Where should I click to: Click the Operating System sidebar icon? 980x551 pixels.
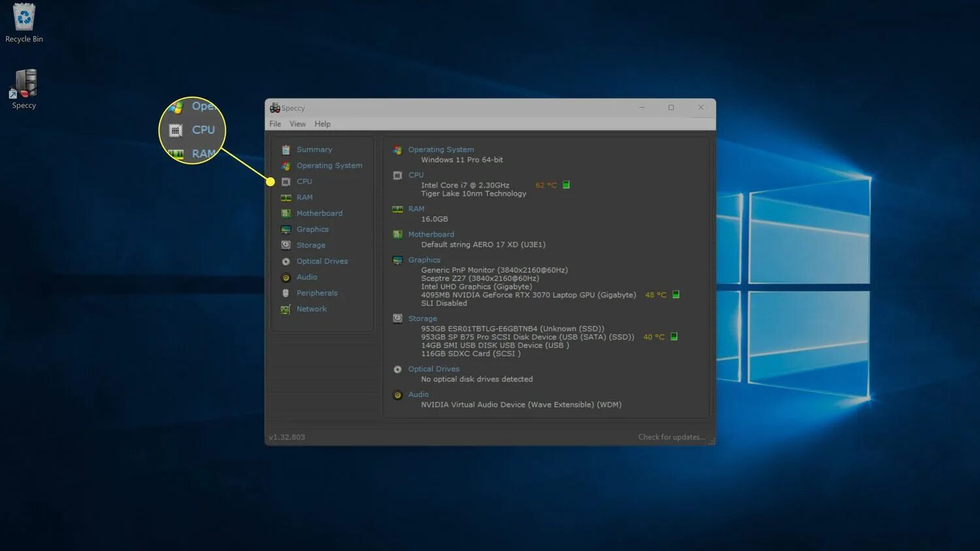coord(286,166)
